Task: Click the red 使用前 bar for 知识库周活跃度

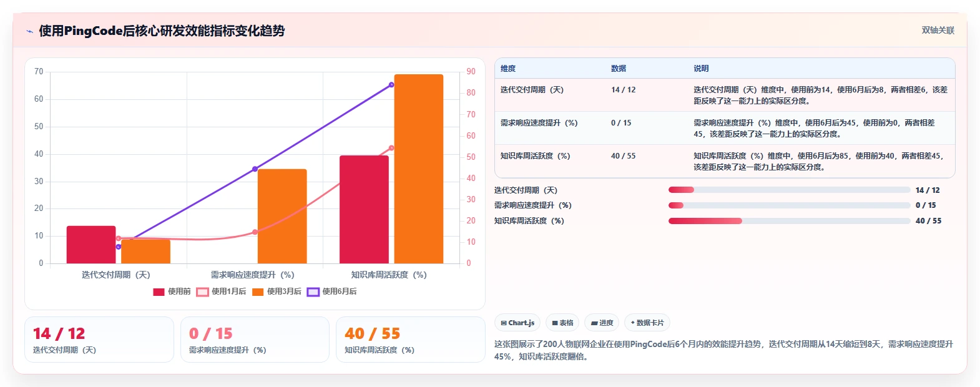Action: 364,210
